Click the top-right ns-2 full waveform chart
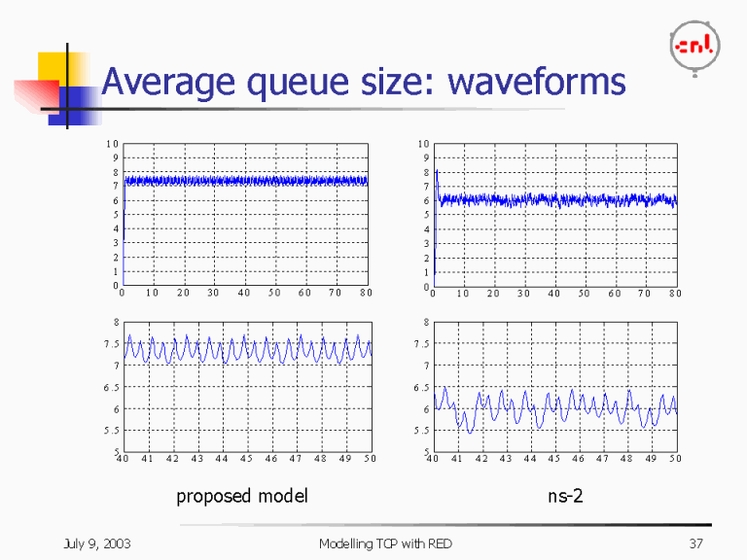The height and width of the screenshot is (560, 747). pyautogui.click(x=554, y=215)
